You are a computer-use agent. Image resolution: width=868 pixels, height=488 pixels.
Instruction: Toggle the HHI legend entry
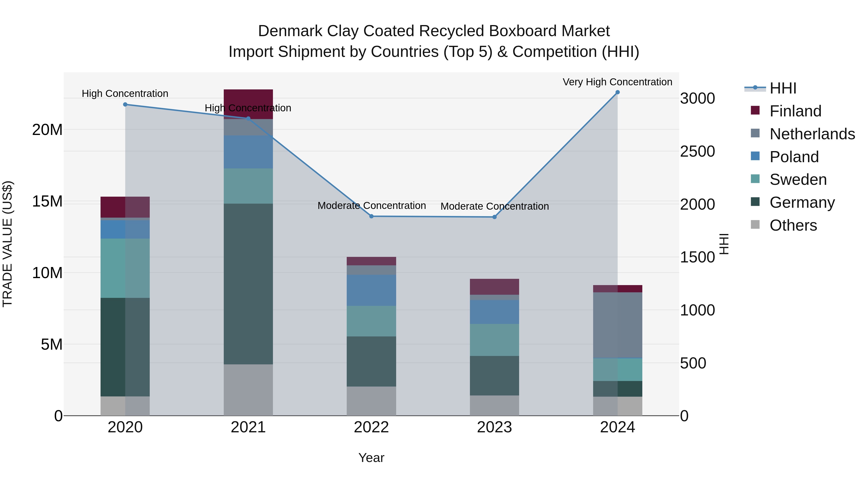point(770,88)
